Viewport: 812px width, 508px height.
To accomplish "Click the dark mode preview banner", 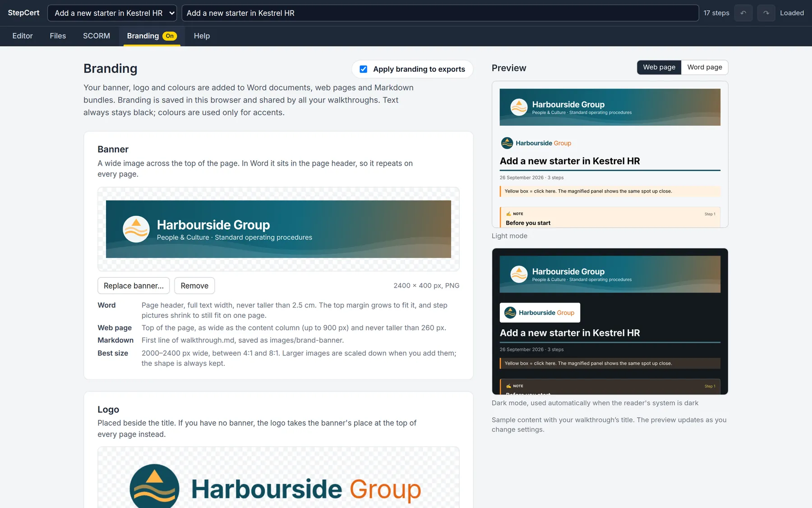I will [x=610, y=274].
